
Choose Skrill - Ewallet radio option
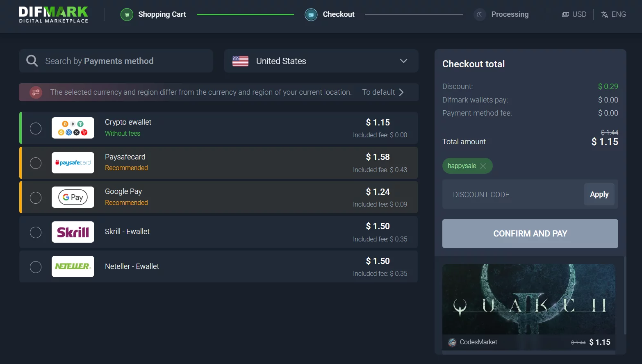(36, 232)
